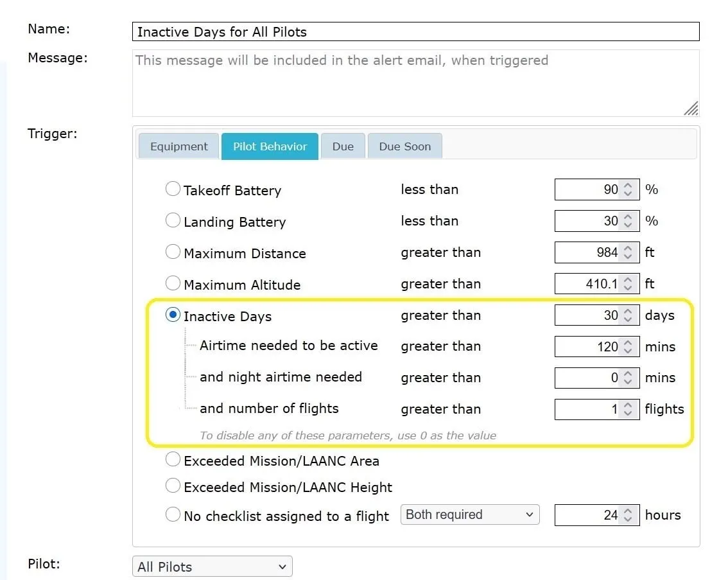The height and width of the screenshot is (580, 728).
Task: Open the Pilot Behavior tab
Action: point(270,146)
